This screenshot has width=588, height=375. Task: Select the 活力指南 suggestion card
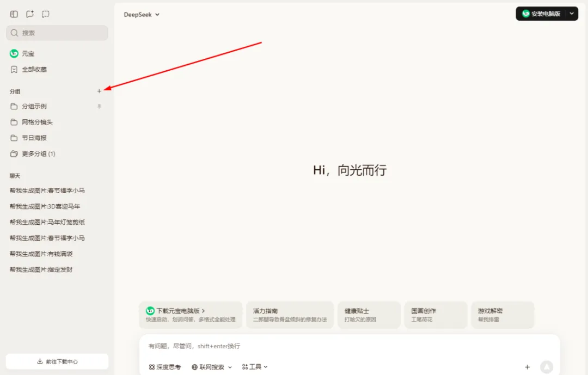coord(290,315)
